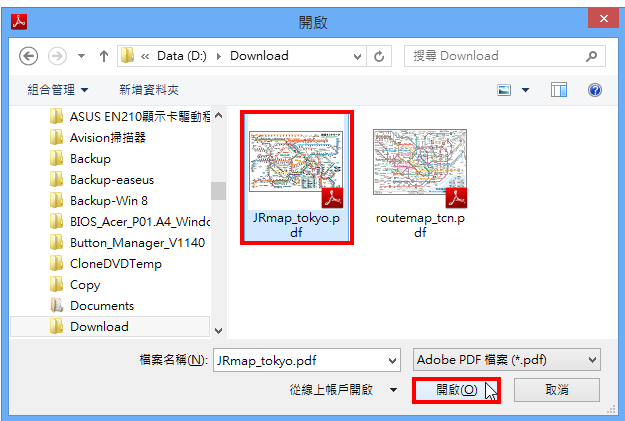The height and width of the screenshot is (421, 625).
Task: Click the Download folder's icon in tree
Action: click(56, 326)
